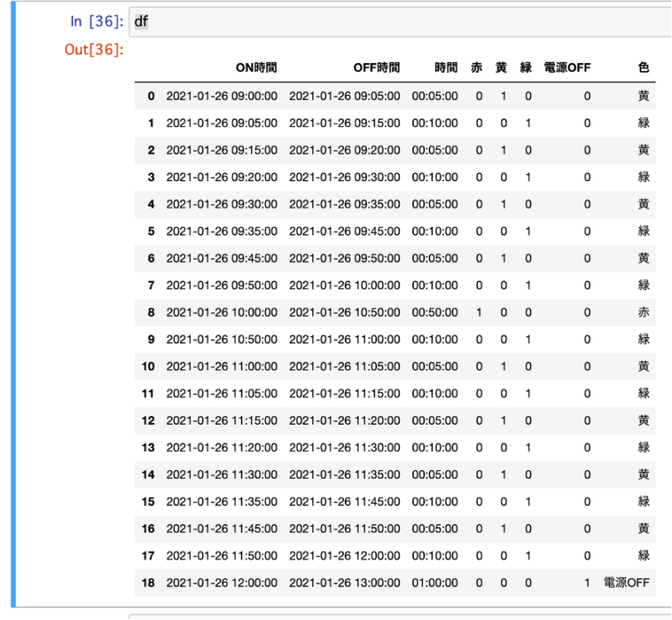Click the empty cell below the output
The height and width of the screenshot is (620, 672).
coord(394,616)
